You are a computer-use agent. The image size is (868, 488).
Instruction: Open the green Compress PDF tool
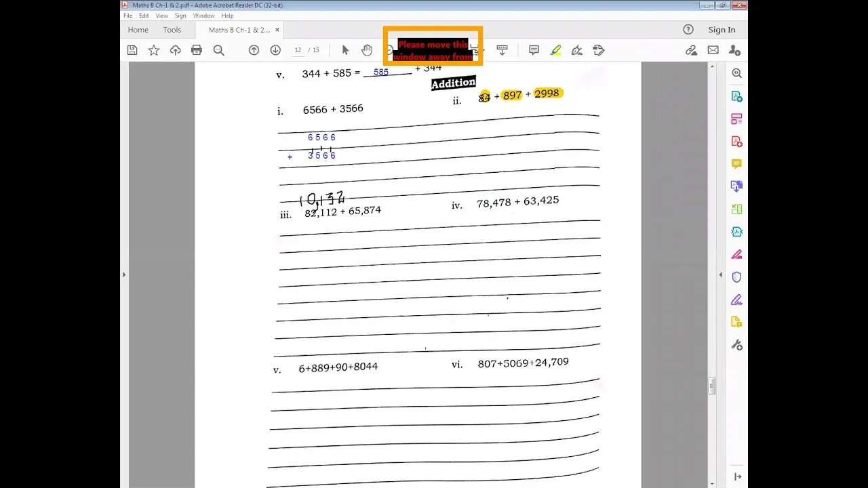[737, 209]
